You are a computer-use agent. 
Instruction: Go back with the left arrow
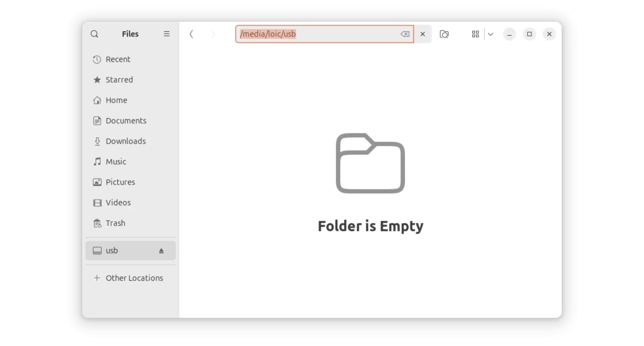point(191,34)
